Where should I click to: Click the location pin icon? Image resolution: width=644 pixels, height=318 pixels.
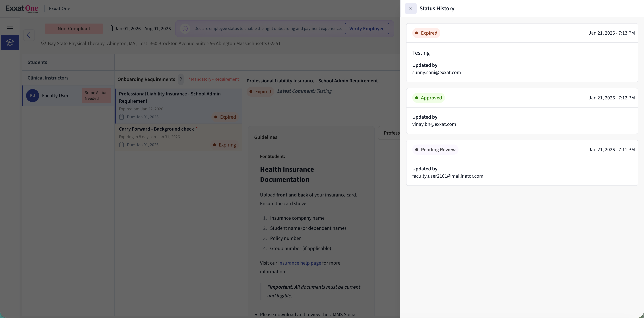click(43, 43)
